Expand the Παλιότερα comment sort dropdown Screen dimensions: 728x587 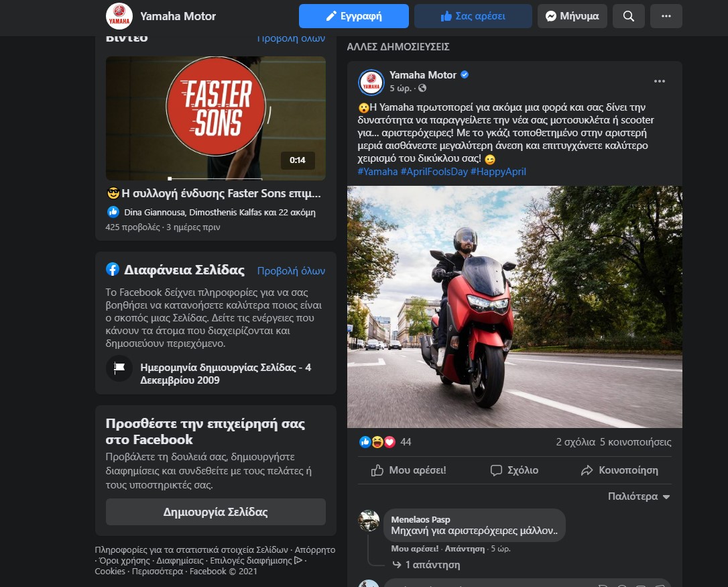[x=639, y=496]
